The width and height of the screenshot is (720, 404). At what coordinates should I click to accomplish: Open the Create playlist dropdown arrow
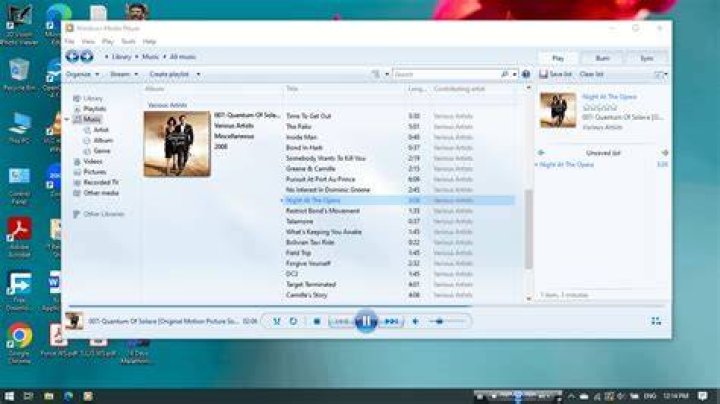click(198, 74)
